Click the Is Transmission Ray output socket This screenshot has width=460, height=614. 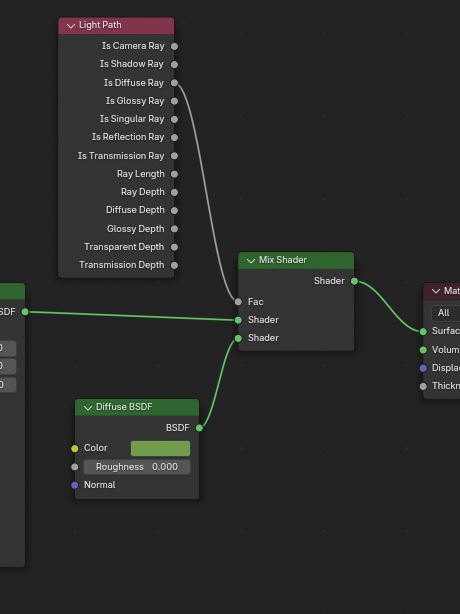click(x=175, y=156)
